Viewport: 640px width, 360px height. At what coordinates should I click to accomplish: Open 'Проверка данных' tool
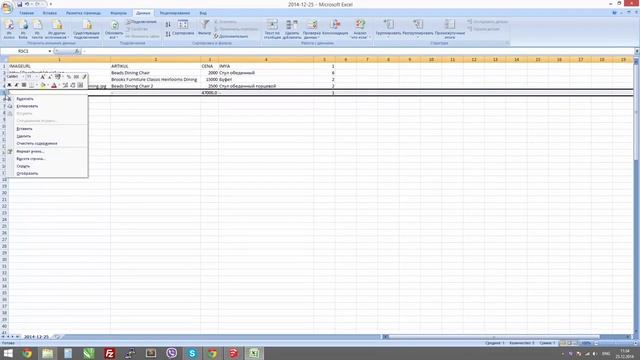[x=311, y=29]
